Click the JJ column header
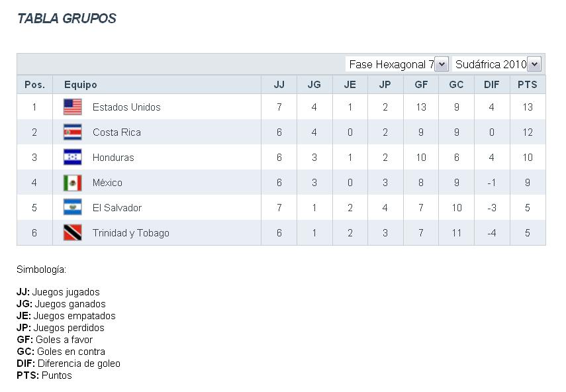This screenshot has width=566, height=392. pyautogui.click(x=279, y=85)
